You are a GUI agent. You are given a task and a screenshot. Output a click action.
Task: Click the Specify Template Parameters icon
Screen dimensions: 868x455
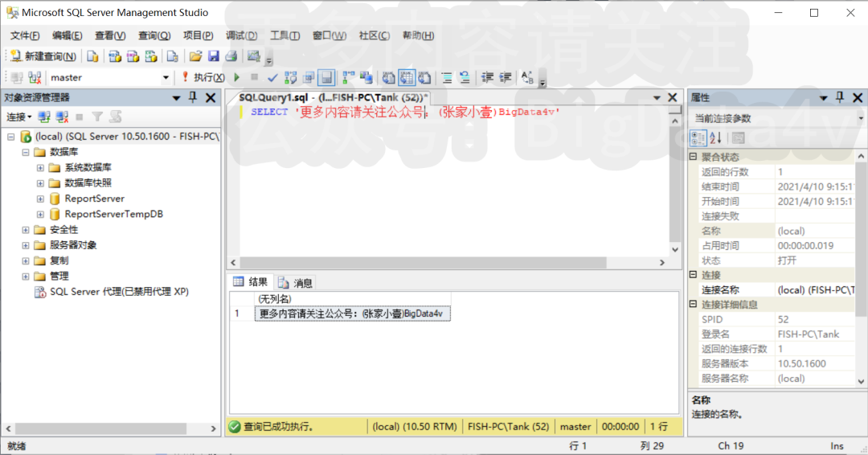coord(527,77)
